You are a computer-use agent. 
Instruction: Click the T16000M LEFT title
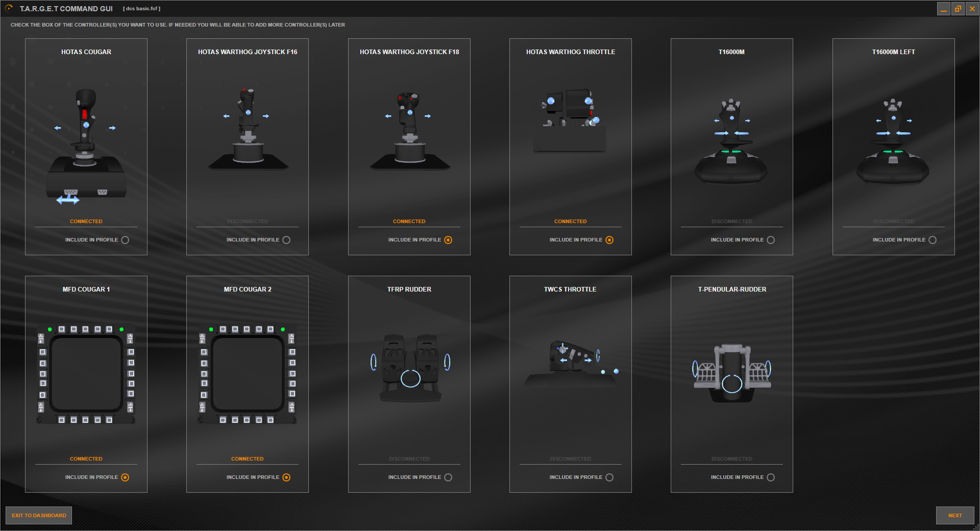(893, 52)
